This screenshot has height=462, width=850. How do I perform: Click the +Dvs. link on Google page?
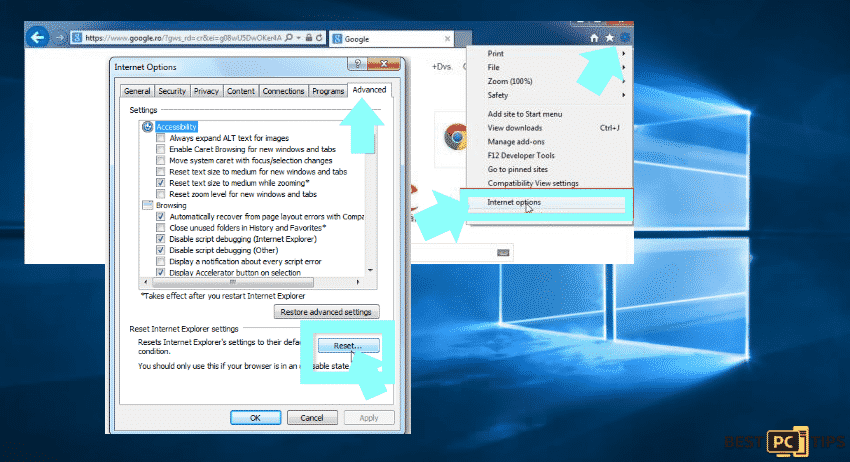point(442,67)
